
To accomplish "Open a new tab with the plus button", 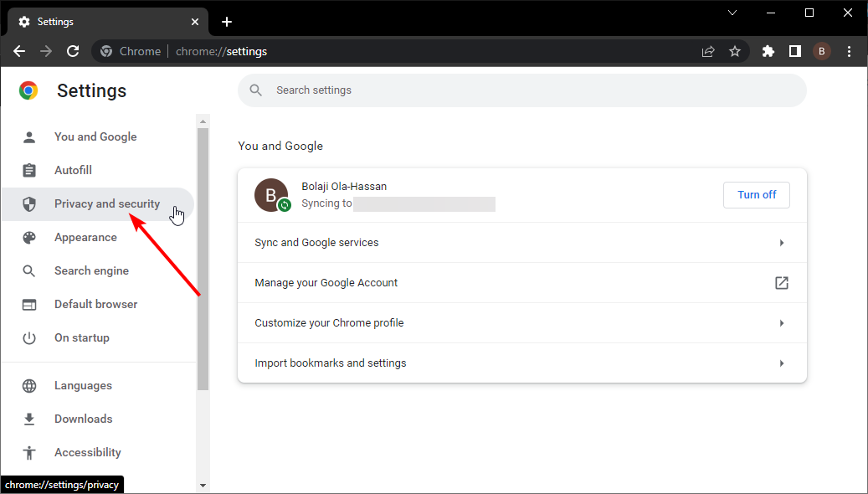I will 226,22.
